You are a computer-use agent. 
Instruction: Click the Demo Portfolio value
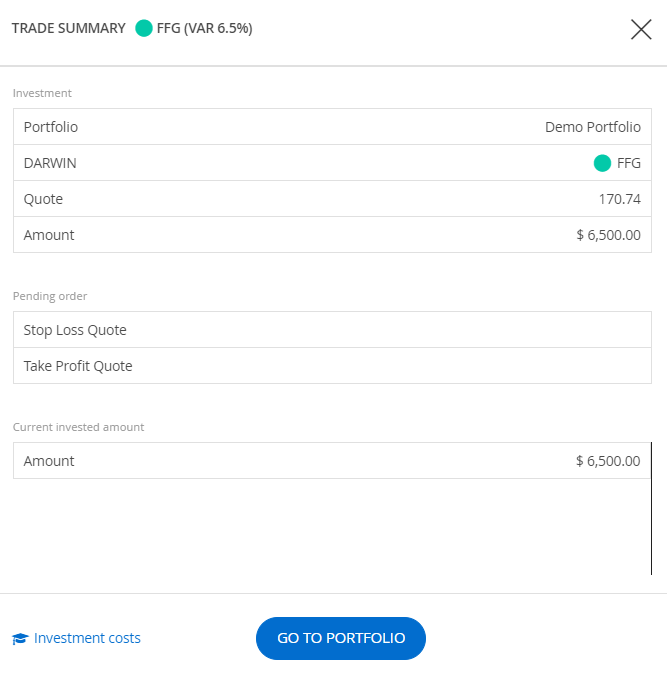coord(592,127)
